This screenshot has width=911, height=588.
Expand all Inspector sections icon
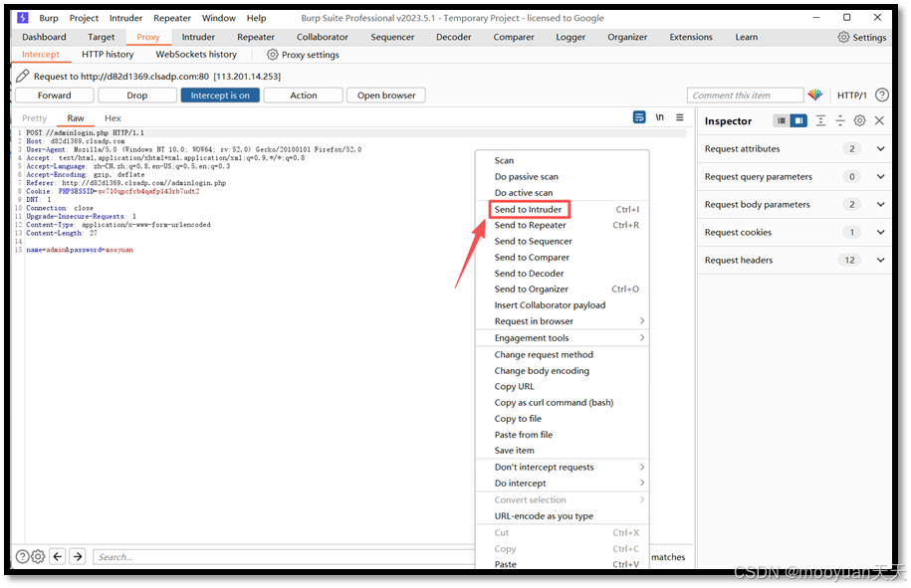(820, 120)
